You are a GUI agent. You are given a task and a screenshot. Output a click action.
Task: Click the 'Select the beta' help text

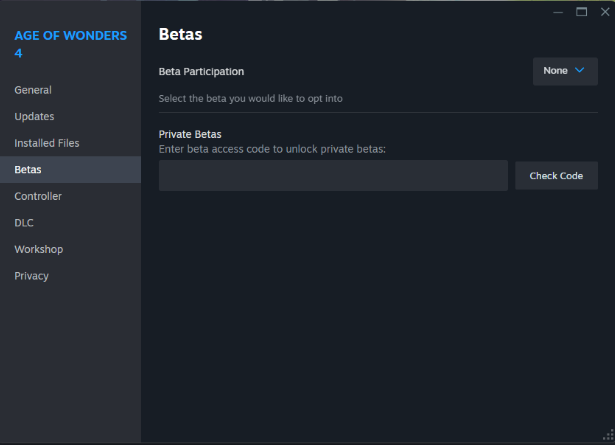pos(251,99)
